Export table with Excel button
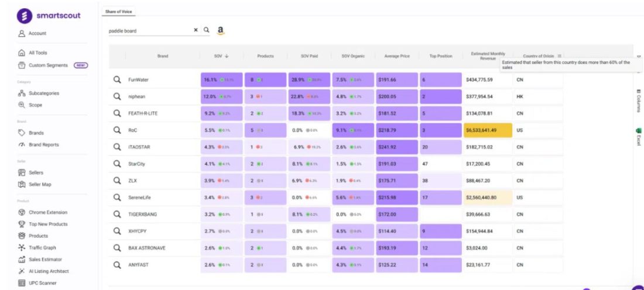644x290 pixels. point(638,137)
